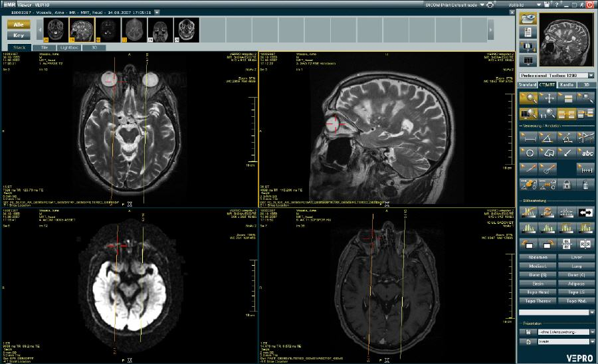
Task: Open the study selection dropdown arrow
Action: click(x=157, y=12)
